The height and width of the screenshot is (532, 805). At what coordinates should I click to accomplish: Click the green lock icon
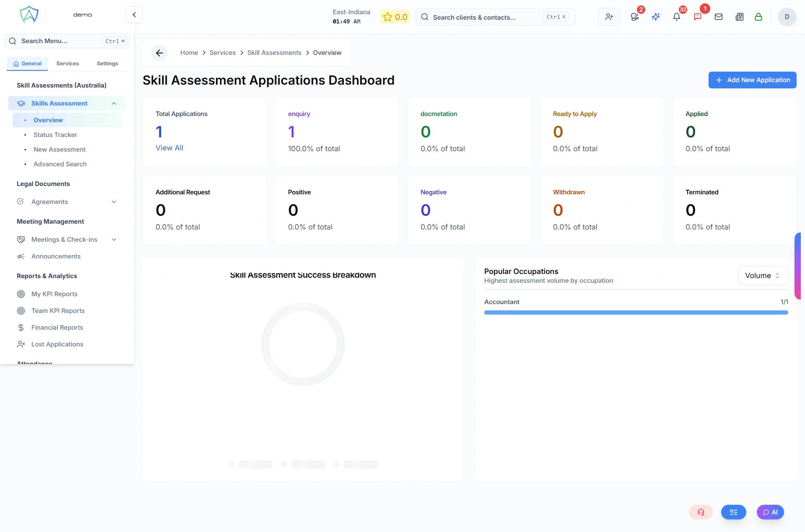(758, 17)
